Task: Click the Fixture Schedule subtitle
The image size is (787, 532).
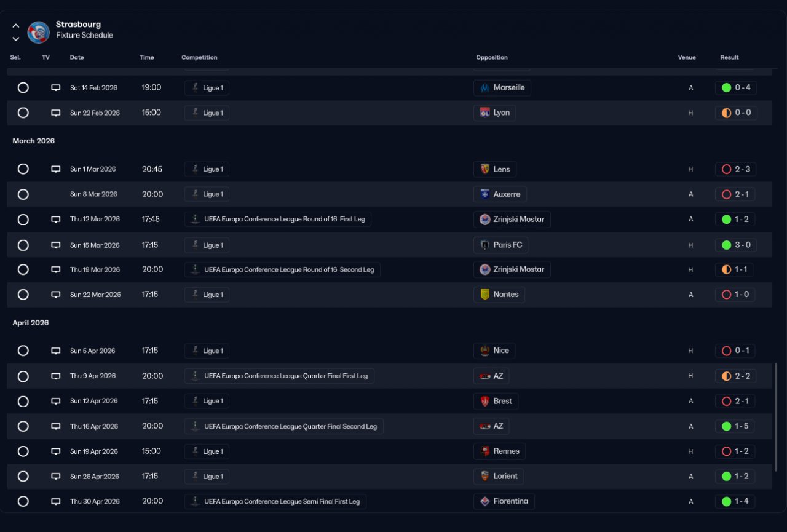Action: (84, 36)
